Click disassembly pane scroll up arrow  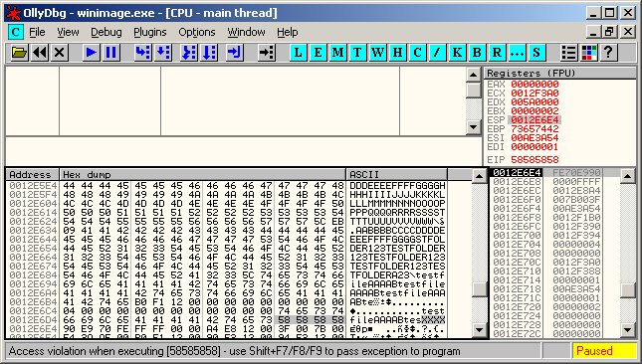coord(474,75)
